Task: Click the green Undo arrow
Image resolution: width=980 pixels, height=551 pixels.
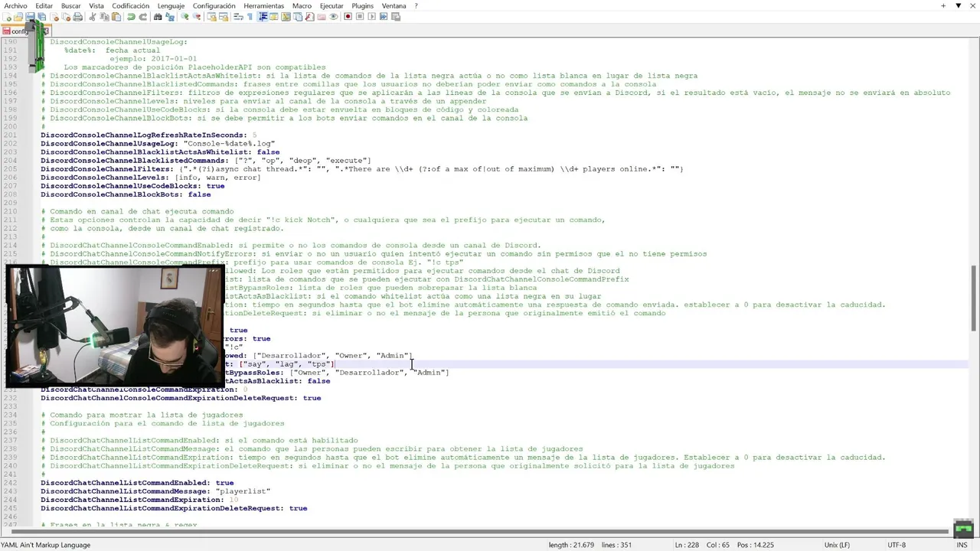Action: pyautogui.click(x=131, y=16)
